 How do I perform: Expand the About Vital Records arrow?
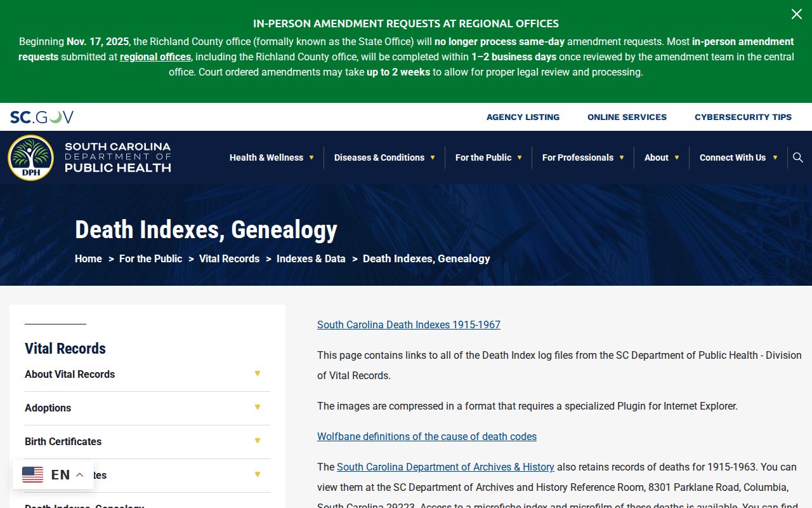tap(258, 373)
